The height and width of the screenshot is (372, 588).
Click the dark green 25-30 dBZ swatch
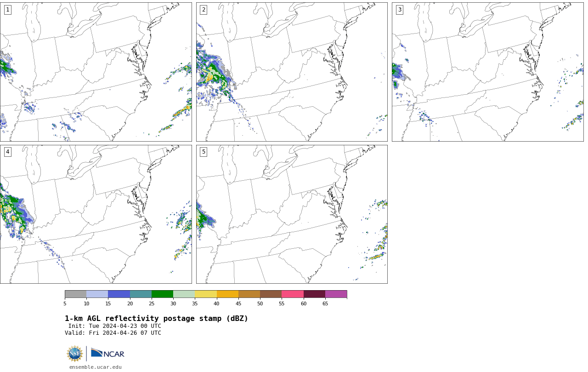(162, 294)
